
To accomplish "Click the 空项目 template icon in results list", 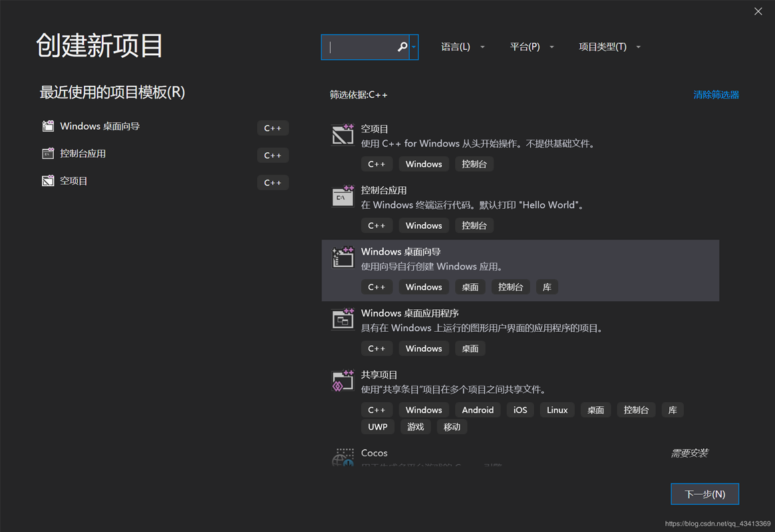I will click(x=343, y=134).
